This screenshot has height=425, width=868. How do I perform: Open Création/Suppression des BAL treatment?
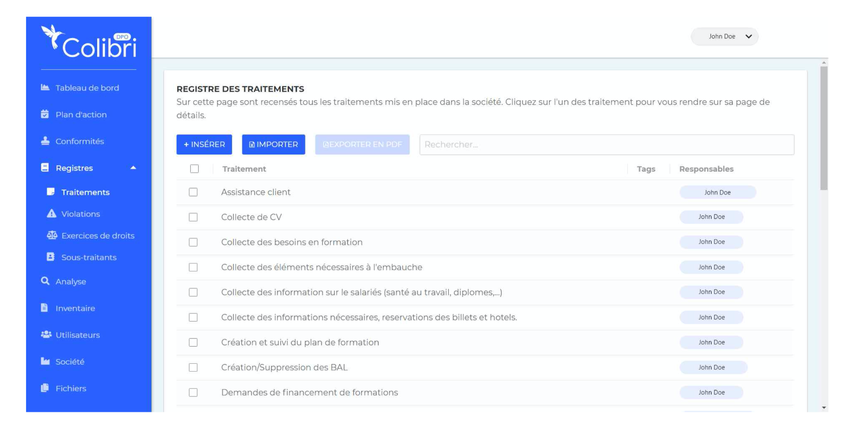[284, 367]
